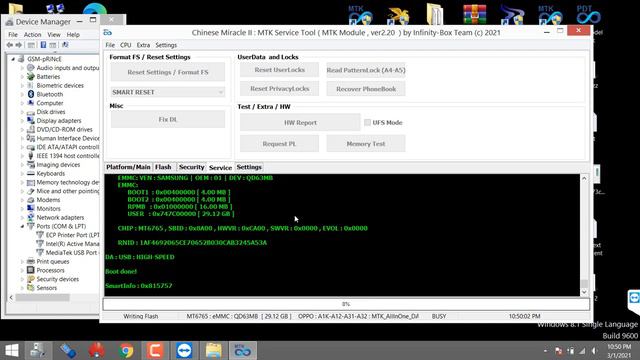Collapse GSM-pRiNcE root node
The image size is (640, 360).
13,59
